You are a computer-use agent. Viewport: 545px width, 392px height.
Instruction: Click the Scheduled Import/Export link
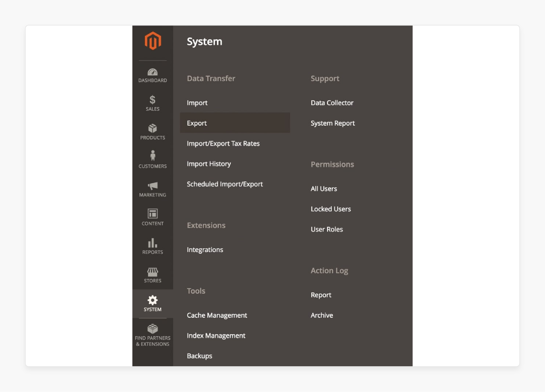225,184
